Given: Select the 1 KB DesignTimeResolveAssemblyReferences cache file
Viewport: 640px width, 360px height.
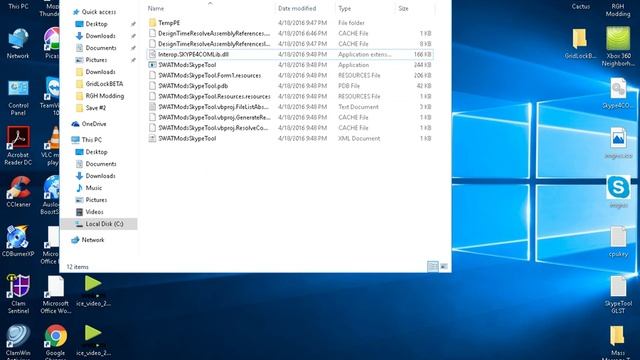Looking at the screenshot, I should point(290,33).
